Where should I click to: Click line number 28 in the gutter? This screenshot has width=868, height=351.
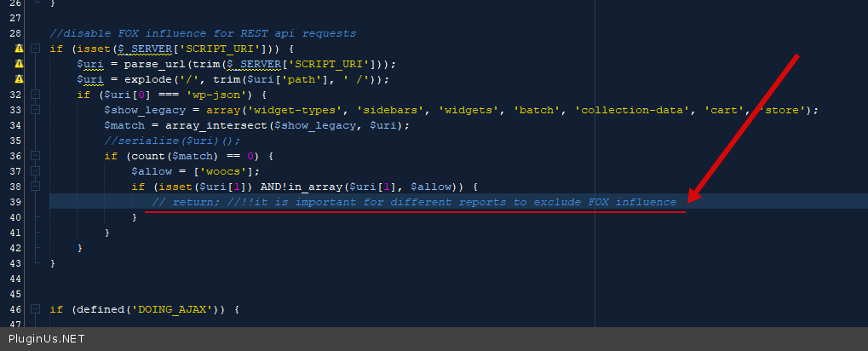[15, 33]
